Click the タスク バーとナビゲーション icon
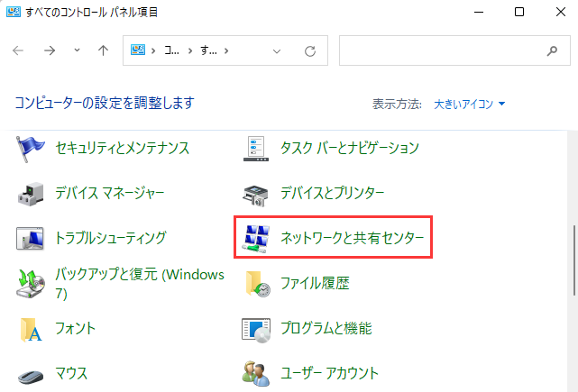Image resolution: width=578 pixels, height=392 pixels. click(256, 149)
